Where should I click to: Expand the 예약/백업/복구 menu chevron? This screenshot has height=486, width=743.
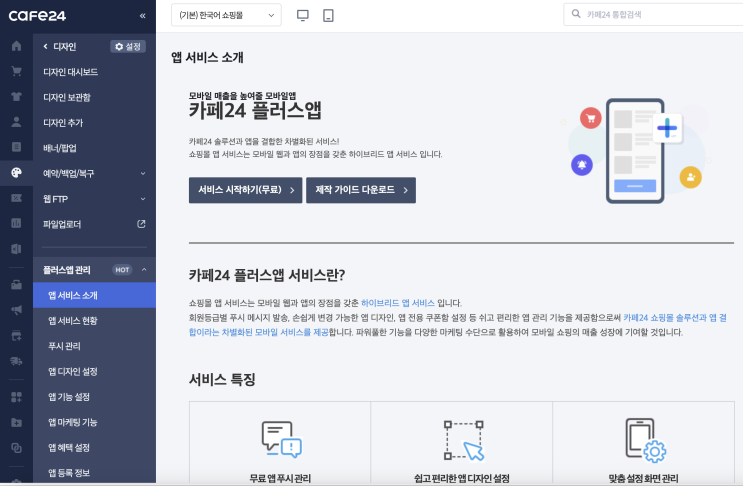143,173
